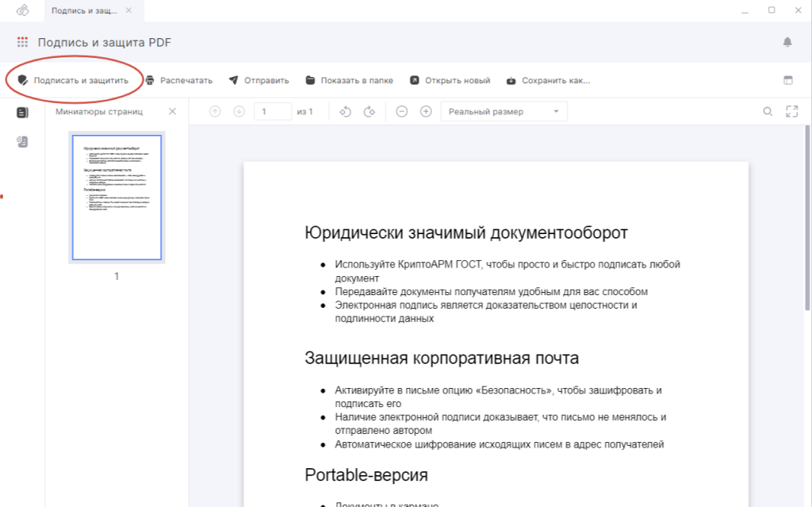Close the Подпись и защ... tab

pos(129,10)
